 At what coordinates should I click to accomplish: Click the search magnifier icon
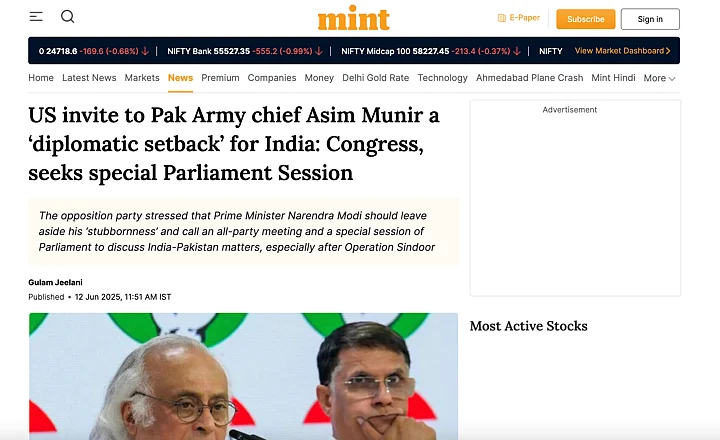(x=68, y=17)
